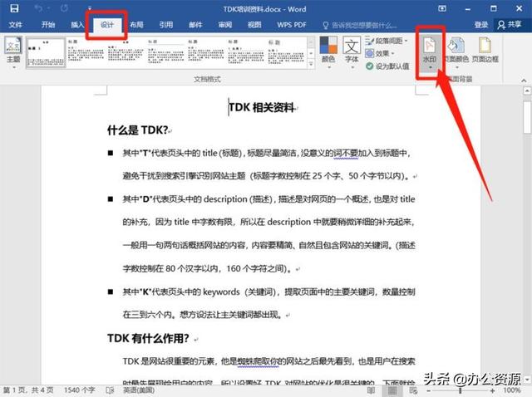Click the Tell Me search box

click(x=360, y=25)
